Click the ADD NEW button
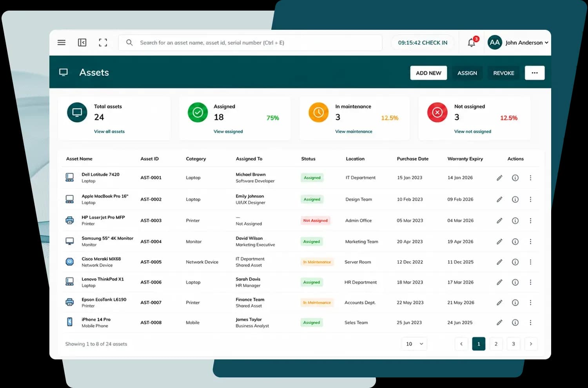This screenshot has width=588, height=388. (428, 73)
